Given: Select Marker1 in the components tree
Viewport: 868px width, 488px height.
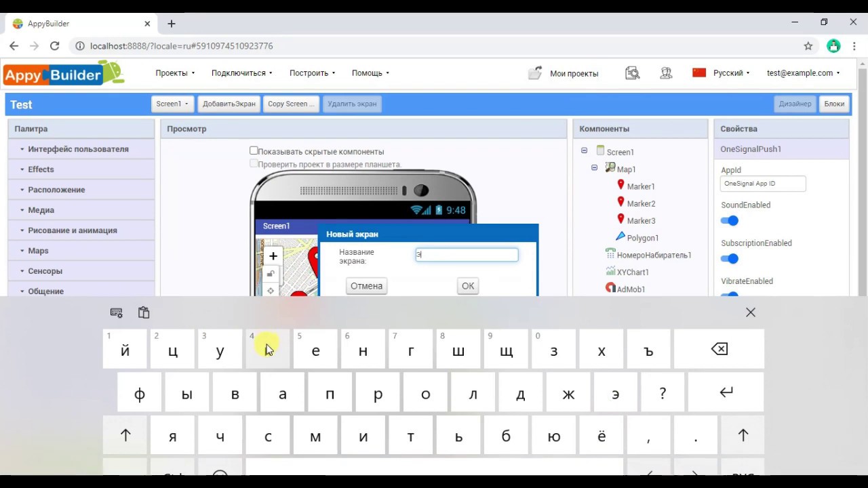Looking at the screenshot, I should click(x=641, y=186).
